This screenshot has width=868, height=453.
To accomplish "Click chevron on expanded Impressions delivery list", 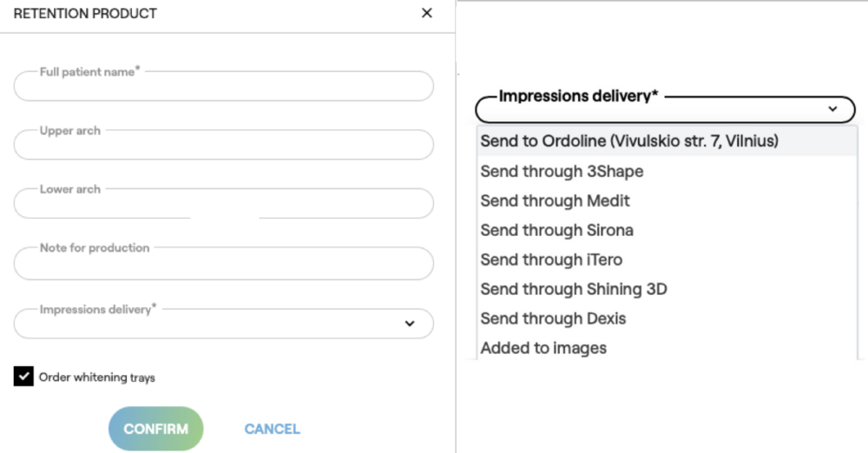I will (x=833, y=109).
